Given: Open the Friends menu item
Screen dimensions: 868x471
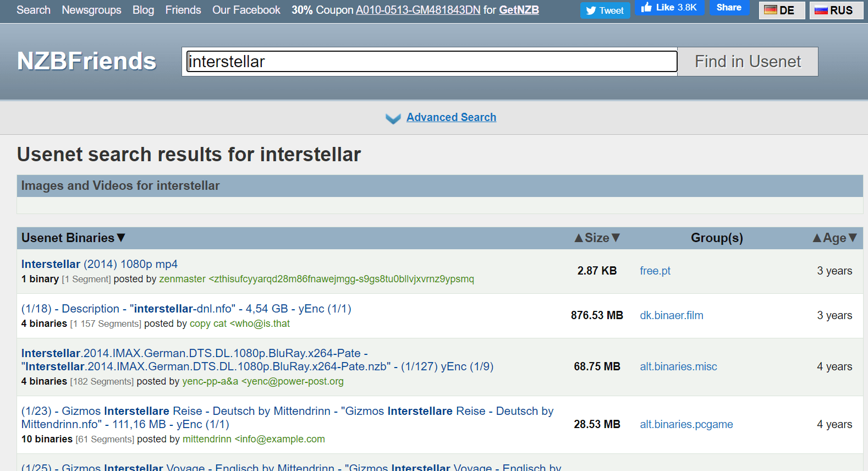Looking at the screenshot, I should pos(183,10).
